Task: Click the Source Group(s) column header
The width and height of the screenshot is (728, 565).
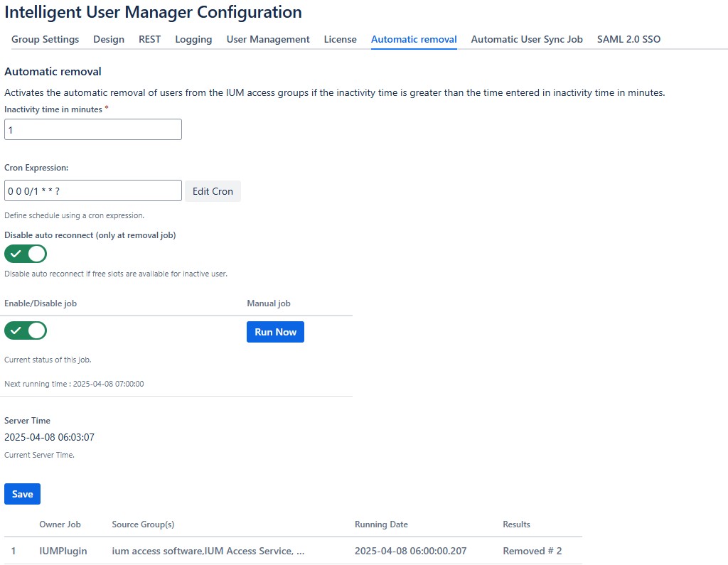Action: 143,524
